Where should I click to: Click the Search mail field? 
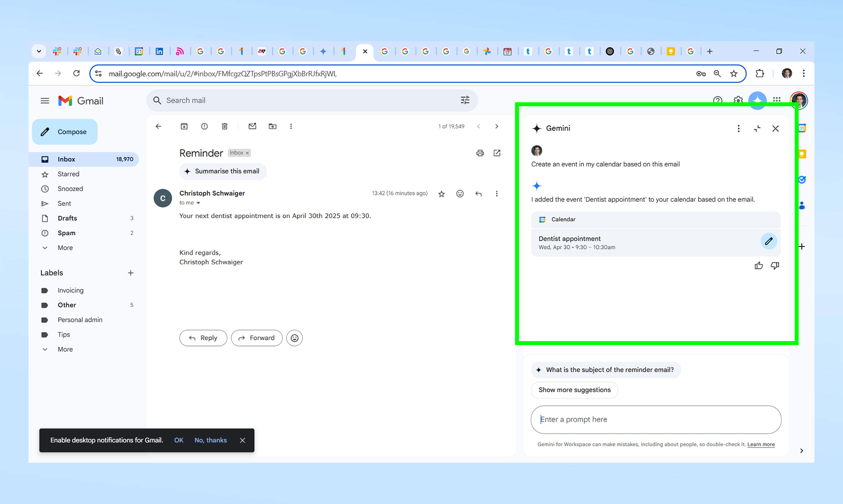pos(312,101)
